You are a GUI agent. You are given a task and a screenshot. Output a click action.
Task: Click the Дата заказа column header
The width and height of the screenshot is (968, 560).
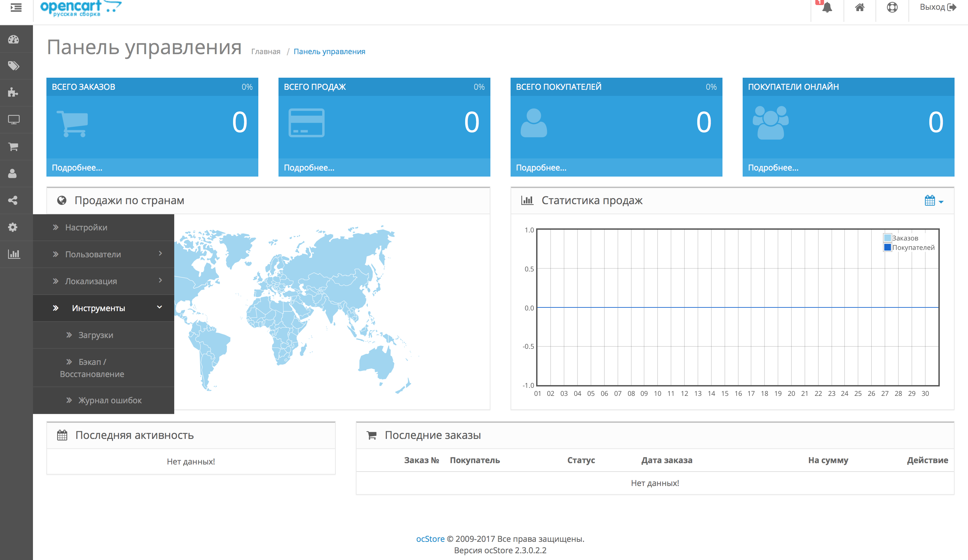[666, 460]
